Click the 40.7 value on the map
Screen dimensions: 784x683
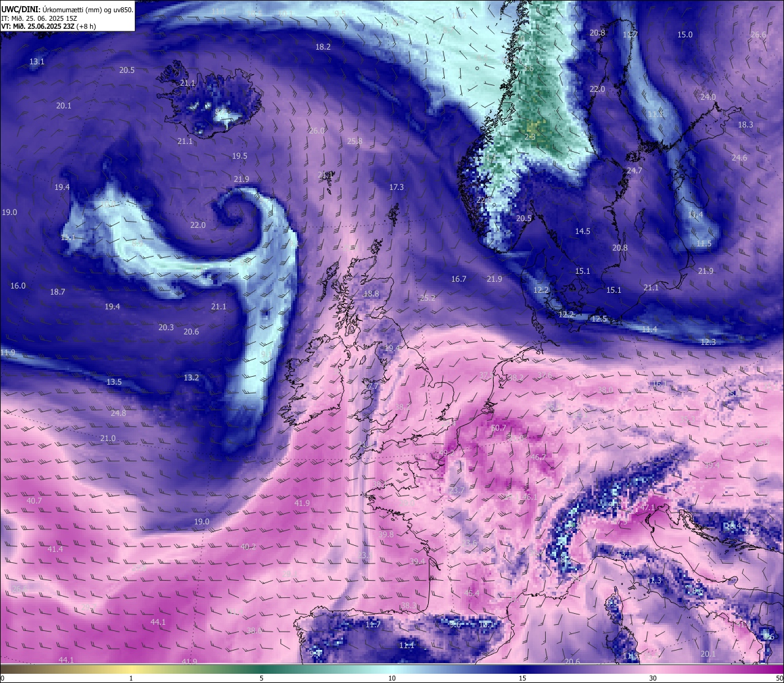[x=34, y=501]
